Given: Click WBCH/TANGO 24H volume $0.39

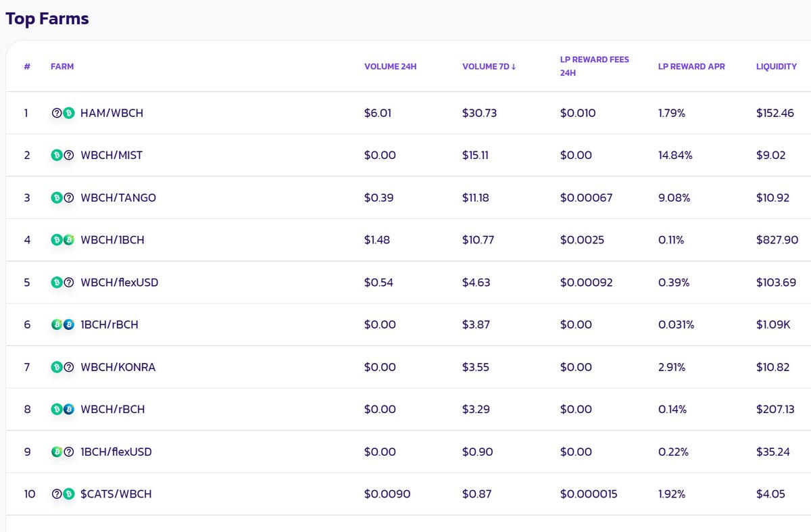Looking at the screenshot, I should coord(378,197).
